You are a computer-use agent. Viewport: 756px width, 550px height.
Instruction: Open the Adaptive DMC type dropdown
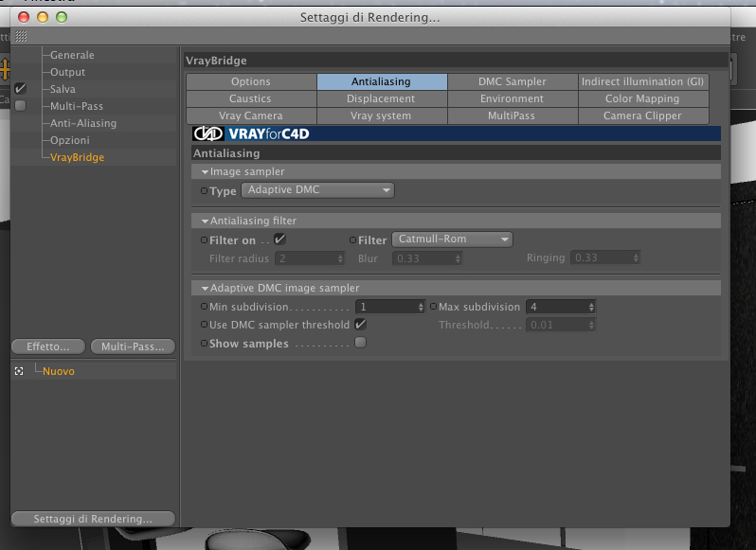point(317,190)
